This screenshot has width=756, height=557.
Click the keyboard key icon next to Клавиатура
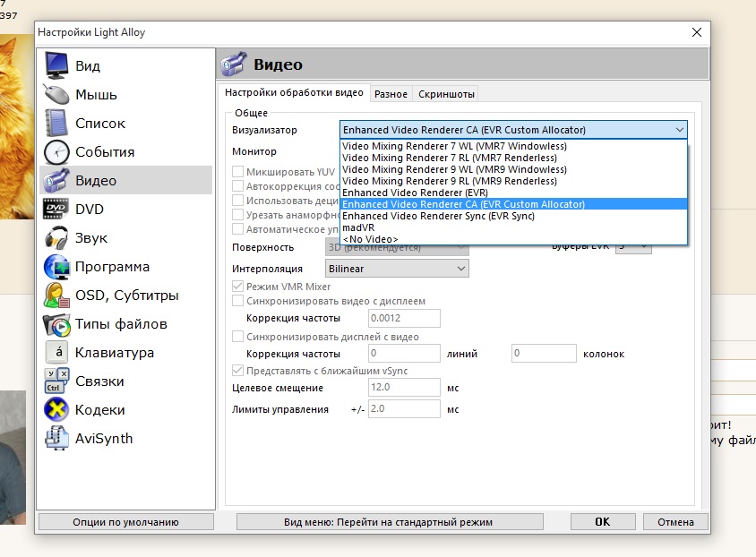click(x=56, y=352)
